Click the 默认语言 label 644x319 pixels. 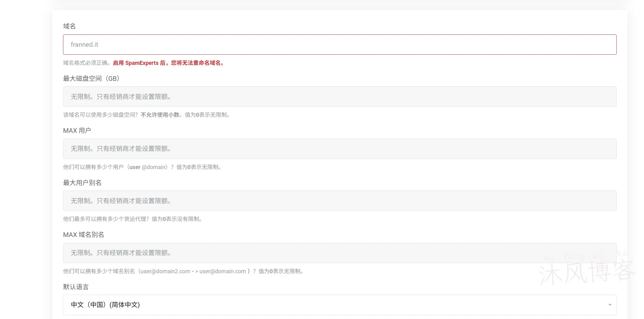[76, 287]
